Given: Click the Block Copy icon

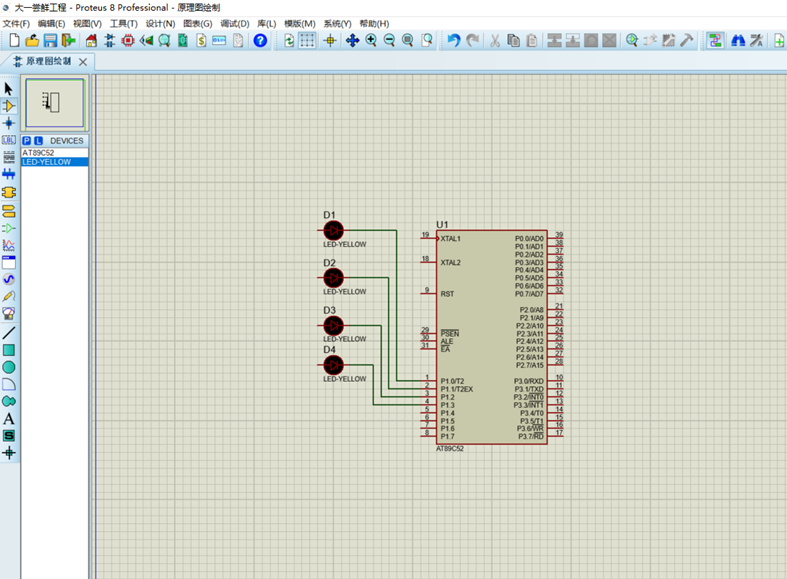Looking at the screenshot, I should (554, 40).
